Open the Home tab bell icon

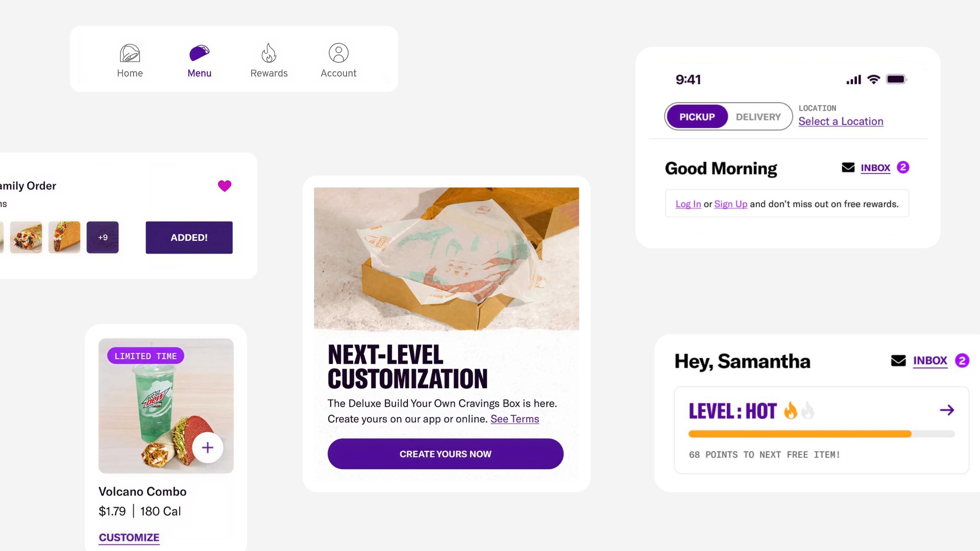point(130,53)
